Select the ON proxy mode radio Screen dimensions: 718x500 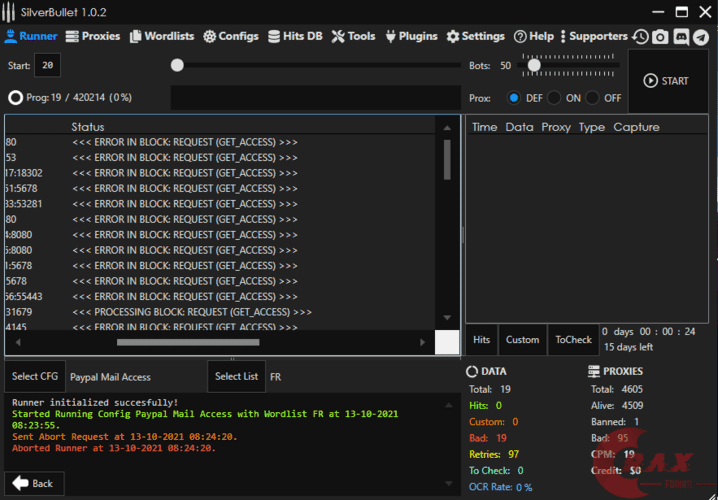[554, 98]
